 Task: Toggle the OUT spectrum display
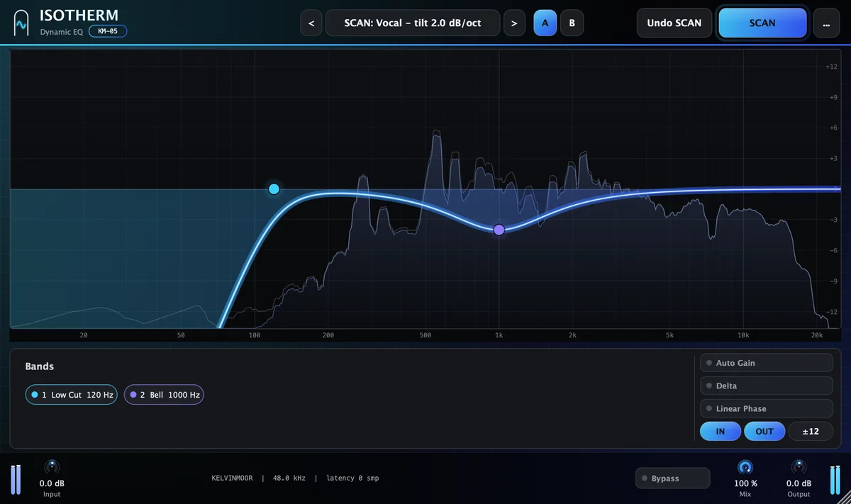coord(764,431)
